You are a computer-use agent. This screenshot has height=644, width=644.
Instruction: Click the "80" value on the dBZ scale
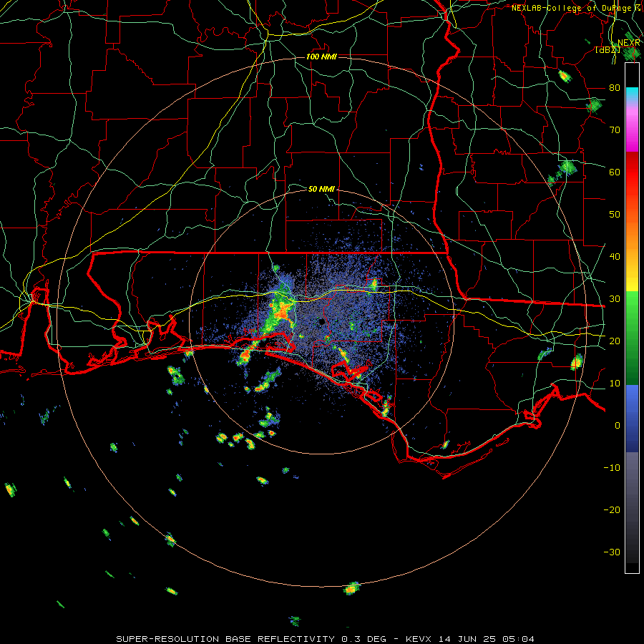tap(615, 88)
